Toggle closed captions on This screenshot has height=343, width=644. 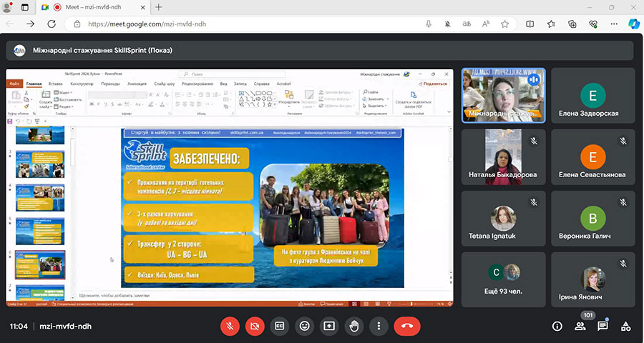pyautogui.click(x=279, y=326)
